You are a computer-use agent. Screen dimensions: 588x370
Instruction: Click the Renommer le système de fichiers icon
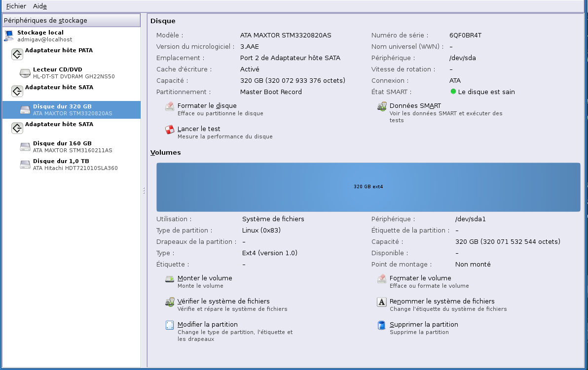point(381,302)
